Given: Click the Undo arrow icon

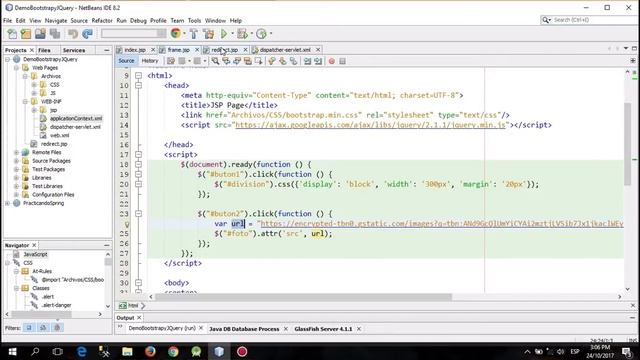Looking at the screenshot, I should pyautogui.click(x=73, y=34).
